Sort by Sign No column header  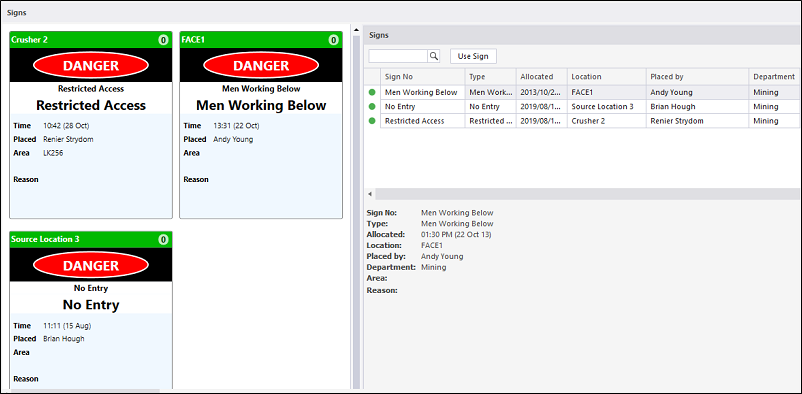pos(422,77)
